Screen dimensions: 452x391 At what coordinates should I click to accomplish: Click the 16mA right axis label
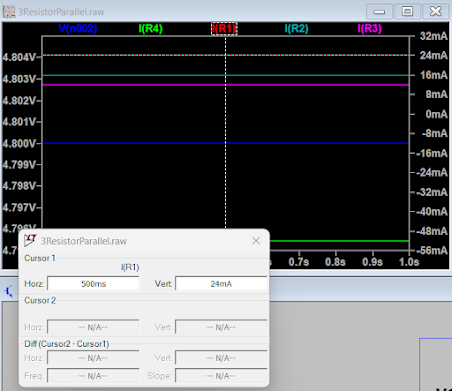click(x=434, y=75)
